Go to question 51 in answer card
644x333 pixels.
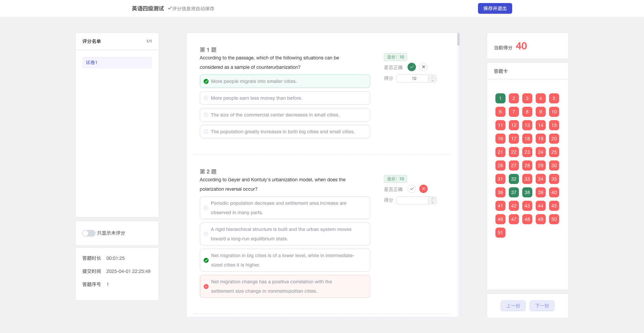pyautogui.click(x=500, y=233)
